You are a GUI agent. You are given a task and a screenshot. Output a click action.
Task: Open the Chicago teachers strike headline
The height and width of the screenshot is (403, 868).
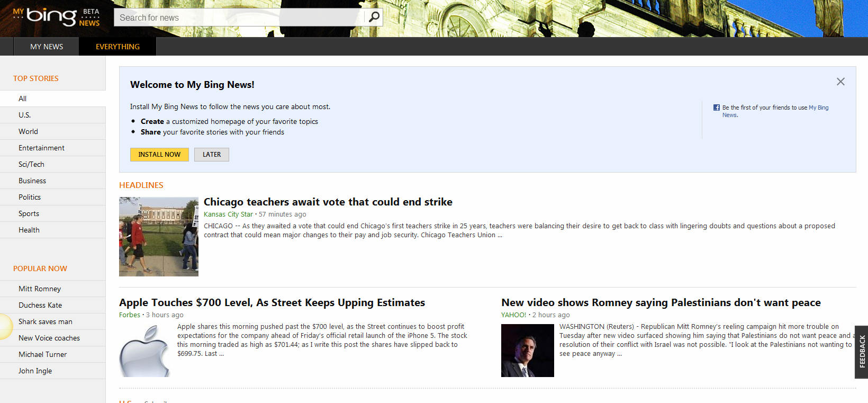(x=328, y=202)
